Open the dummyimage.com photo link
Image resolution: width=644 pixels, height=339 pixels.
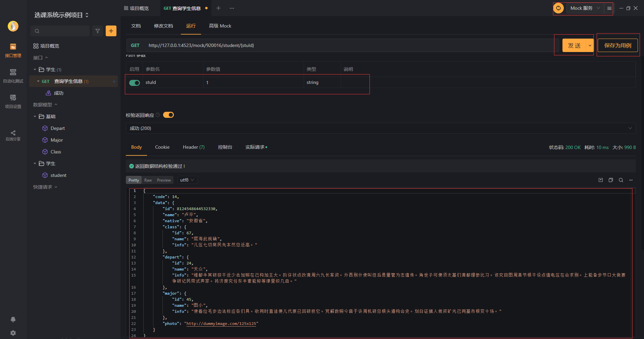(221, 324)
